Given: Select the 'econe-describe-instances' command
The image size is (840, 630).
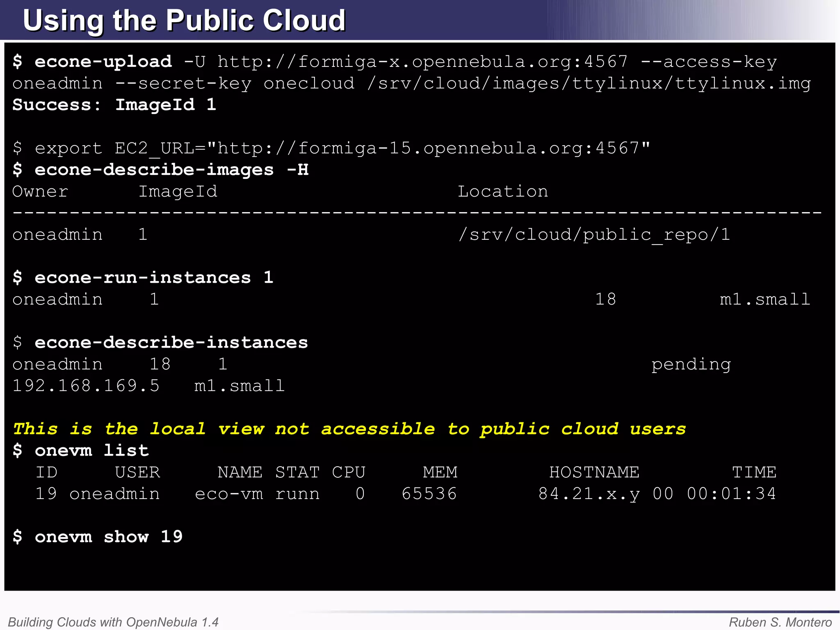Looking at the screenshot, I should [171, 342].
